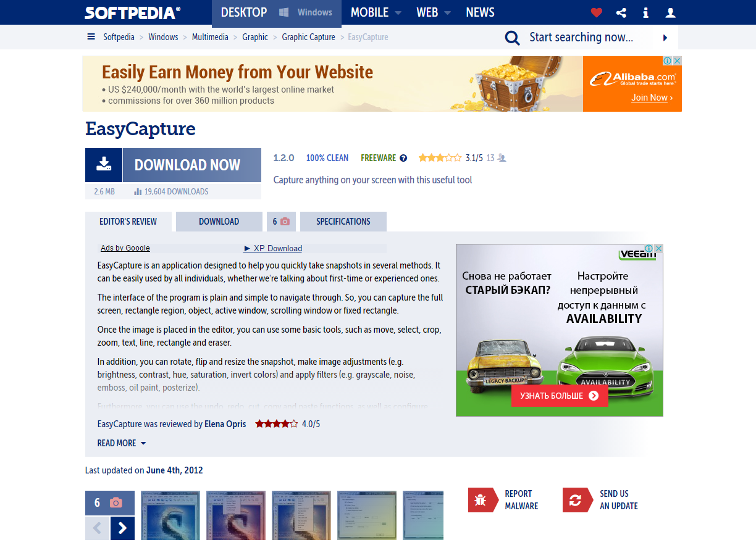Click the XP Download ad link
756x558 pixels.
pyautogui.click(x=273, y=248)
